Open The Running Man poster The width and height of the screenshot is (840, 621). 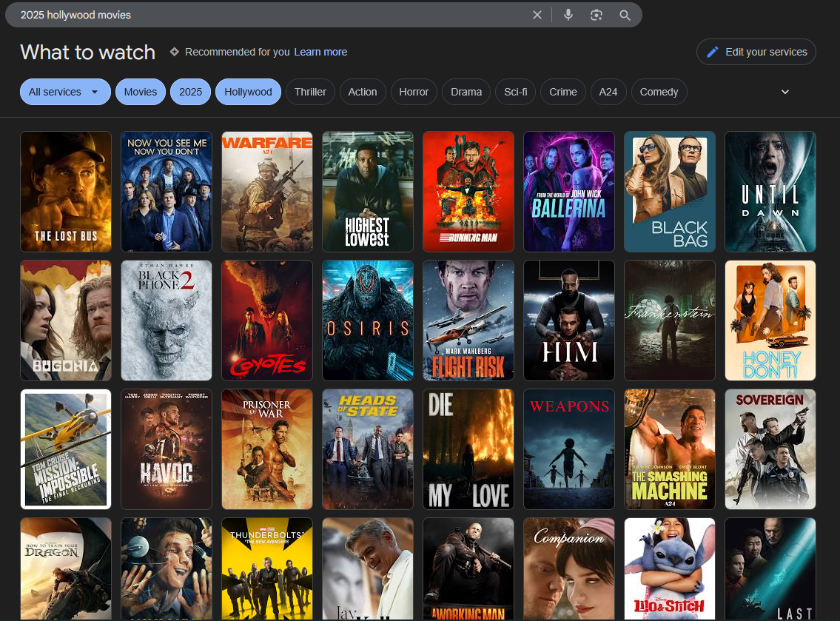point(468,192)
